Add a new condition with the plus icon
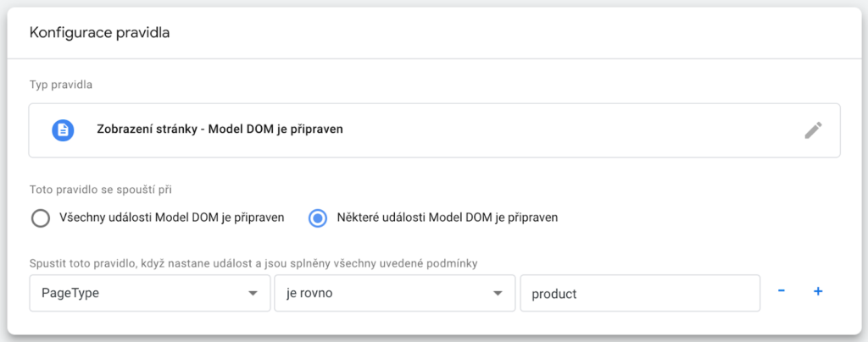 point(818,291)
